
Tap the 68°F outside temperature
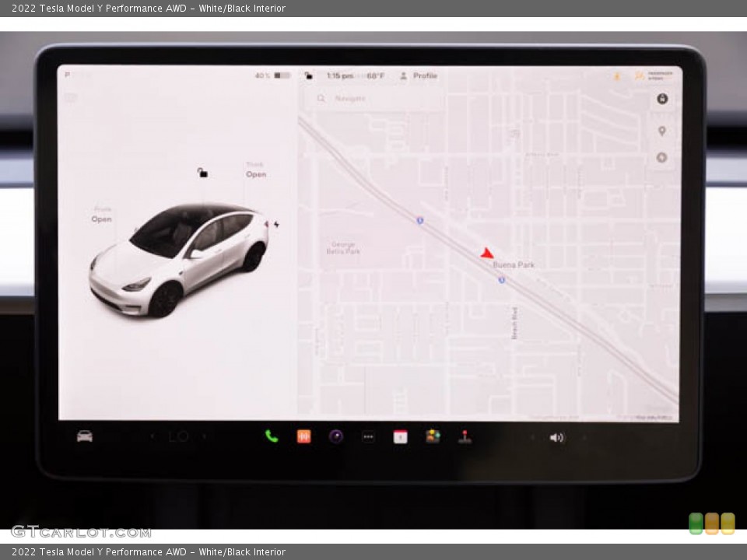tap(375, 75)
